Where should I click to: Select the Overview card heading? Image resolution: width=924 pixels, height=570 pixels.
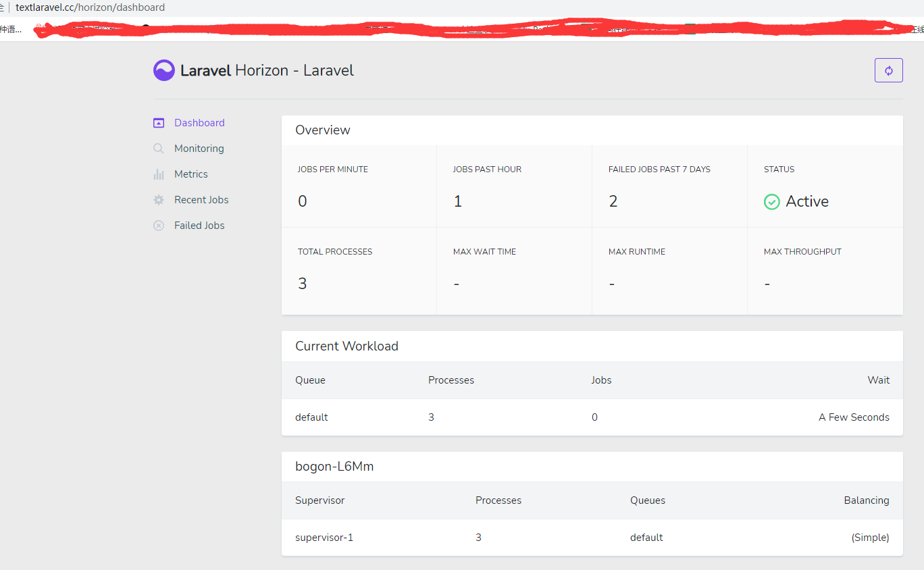(323, 130)
